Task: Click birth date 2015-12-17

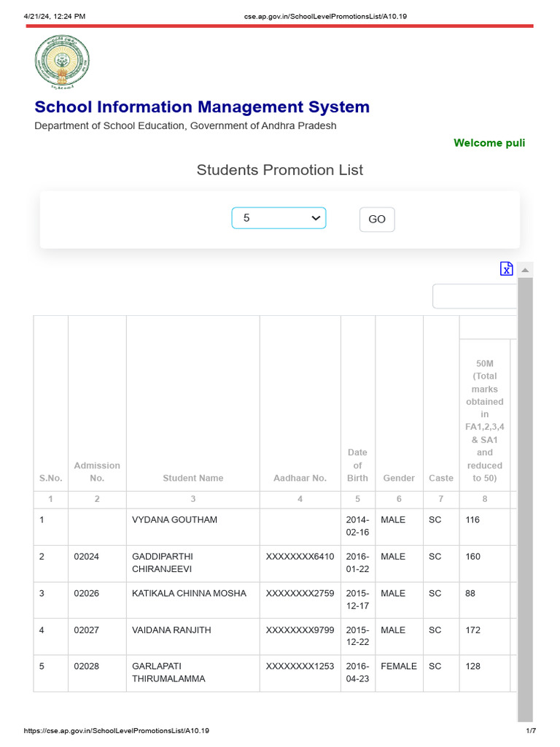Action: click(x=357, y=600)
